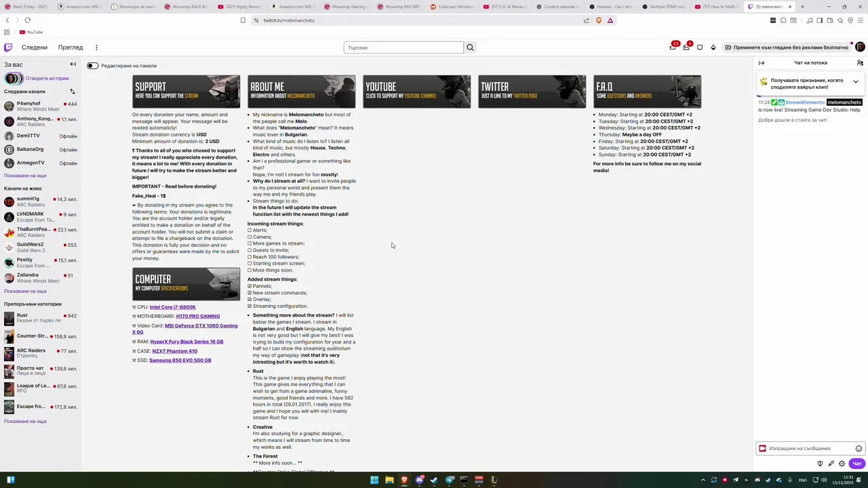The width and height of the screenshot is (868, 488).
Task: Open the HyperX Fury Black Series link
Action: [186, 342]
